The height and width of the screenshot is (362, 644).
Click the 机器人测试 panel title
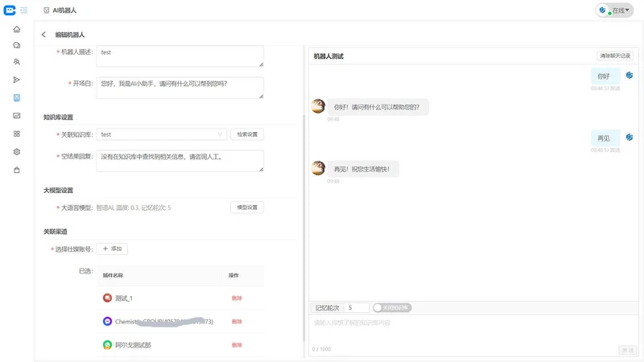[328, 56]
